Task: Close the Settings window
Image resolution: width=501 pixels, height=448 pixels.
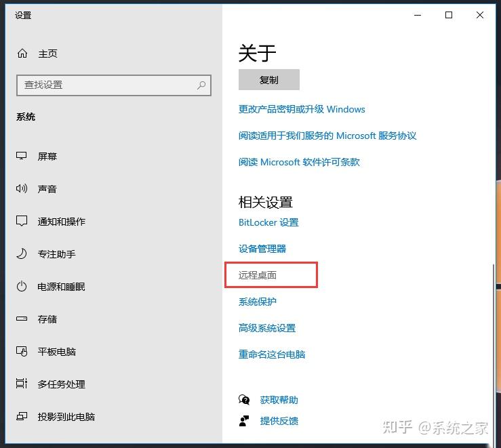Action: [x=479, y=15]
